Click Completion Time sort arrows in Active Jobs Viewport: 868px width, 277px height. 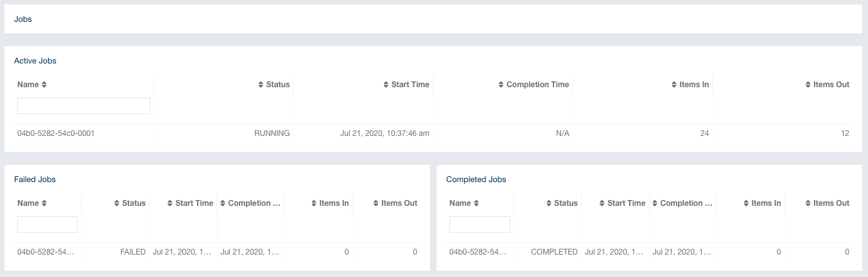click(501, 85)
